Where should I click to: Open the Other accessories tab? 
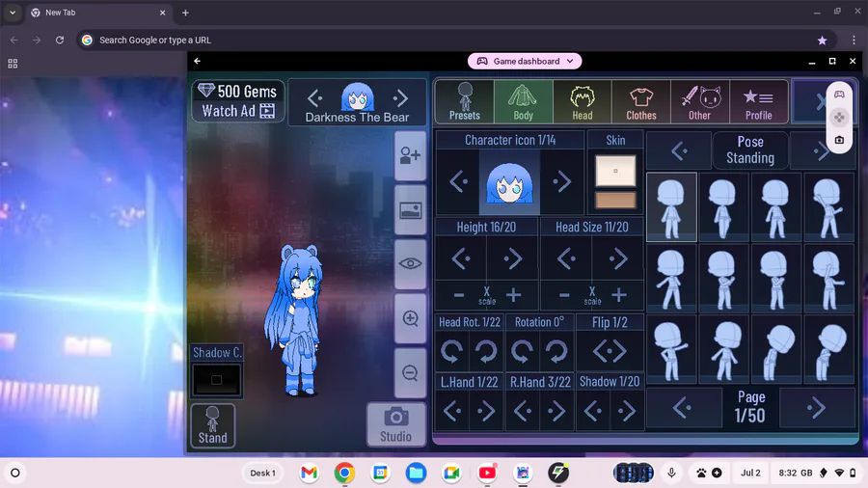(x=700, y=101)
